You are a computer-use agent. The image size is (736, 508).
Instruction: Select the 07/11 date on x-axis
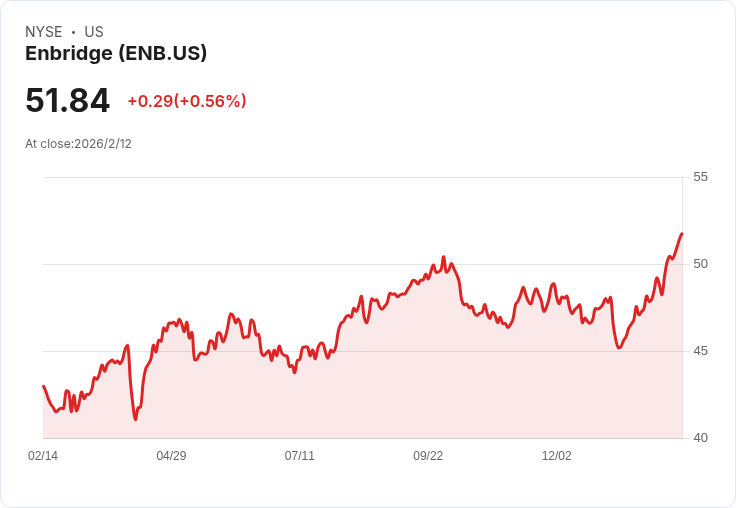point(299,456)
